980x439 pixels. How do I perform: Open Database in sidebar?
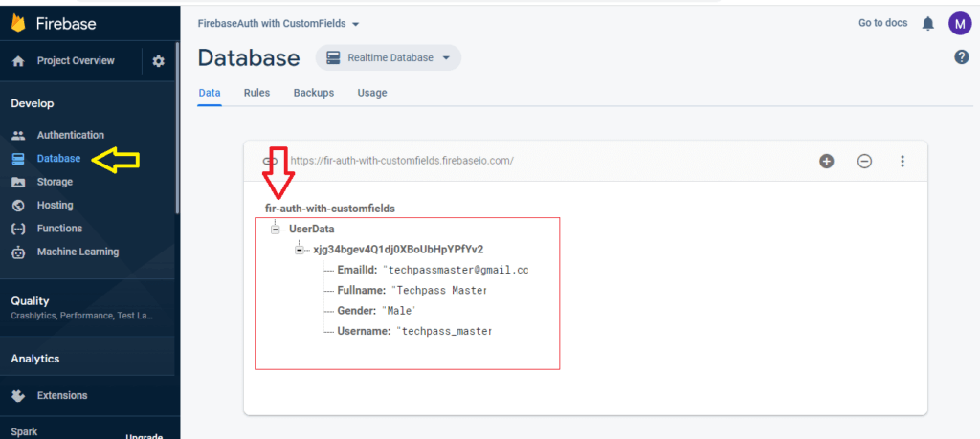pos(58,159)
